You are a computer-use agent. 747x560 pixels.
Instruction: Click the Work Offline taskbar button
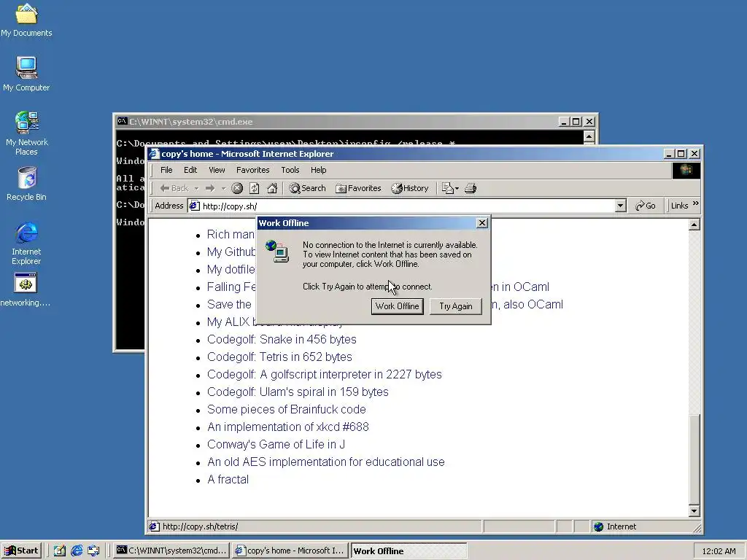(409, 551)
